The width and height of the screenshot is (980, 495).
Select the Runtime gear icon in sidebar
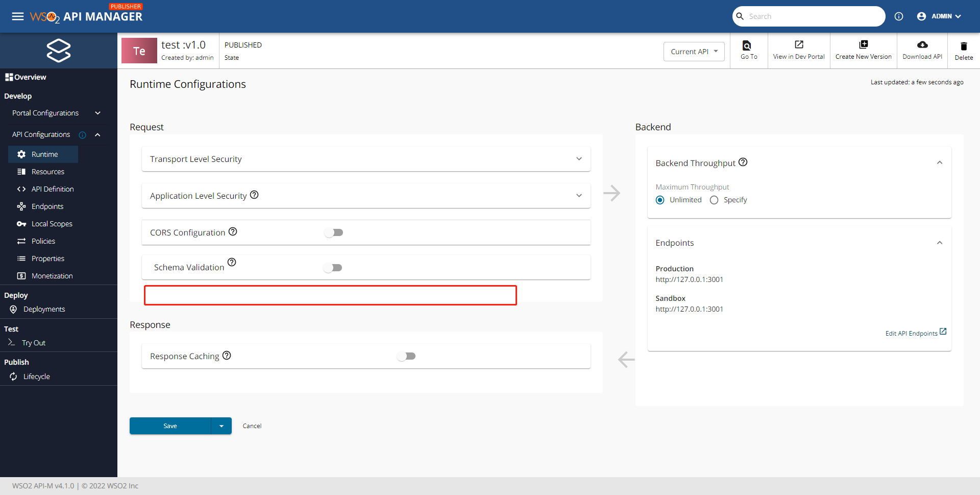[21, 154]
